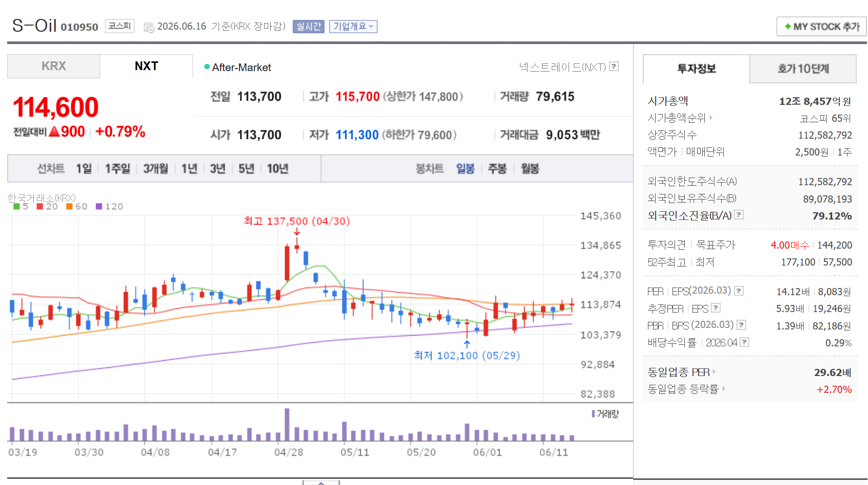Click the 동일업종 PER value 29.62배
868x485 pixels.
833,372
